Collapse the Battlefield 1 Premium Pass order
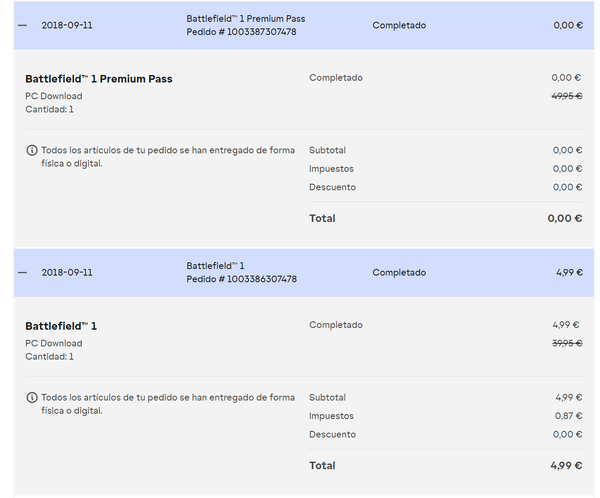The height and width of the screenshot is (498, 600). 23,25
